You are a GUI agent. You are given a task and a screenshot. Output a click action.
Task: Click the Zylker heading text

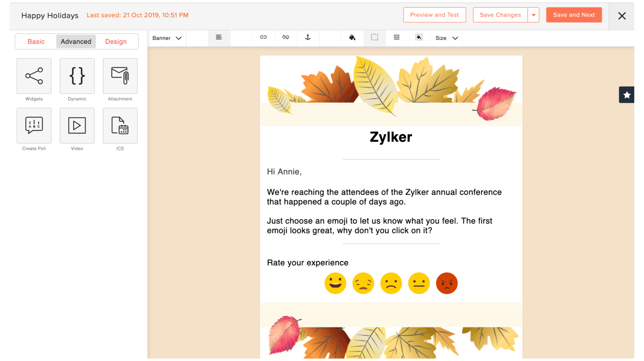[391, 137]
